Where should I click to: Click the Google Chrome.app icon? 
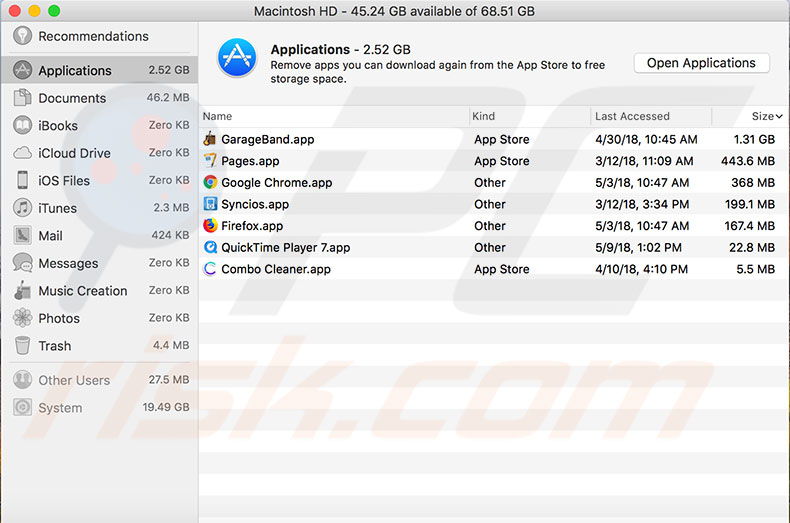(x=210, y=182)
